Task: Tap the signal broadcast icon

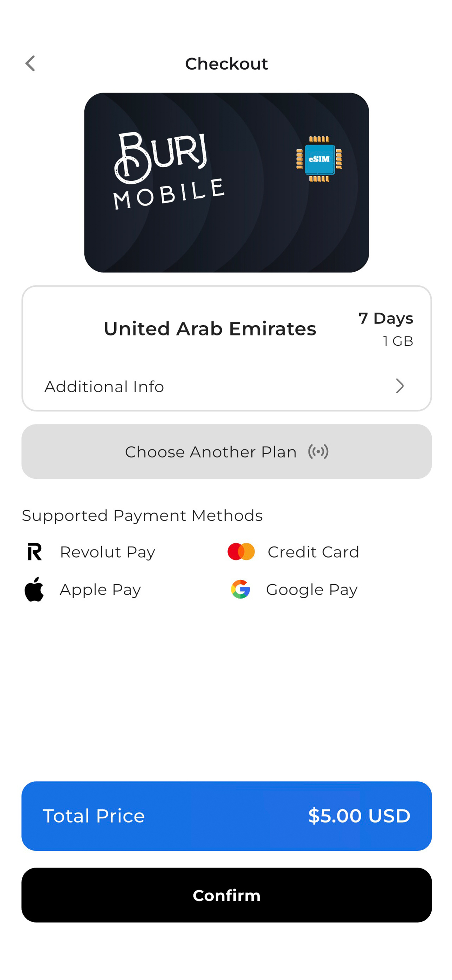Action: 318,451
